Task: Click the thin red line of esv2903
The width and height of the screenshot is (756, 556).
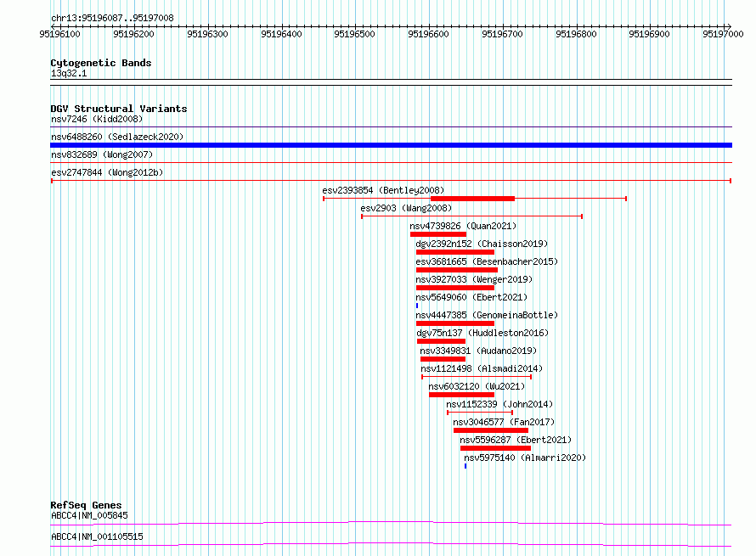Action: [x=472, y=216]
